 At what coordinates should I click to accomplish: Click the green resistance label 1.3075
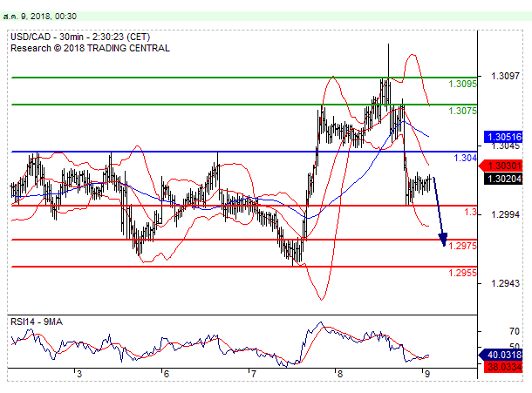[x=462, y=111]
